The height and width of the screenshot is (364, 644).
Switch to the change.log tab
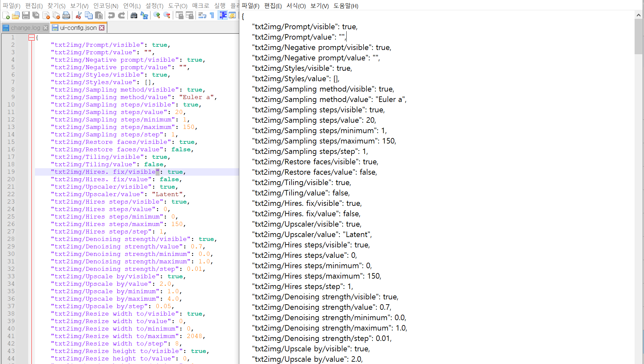coord(25,28)
